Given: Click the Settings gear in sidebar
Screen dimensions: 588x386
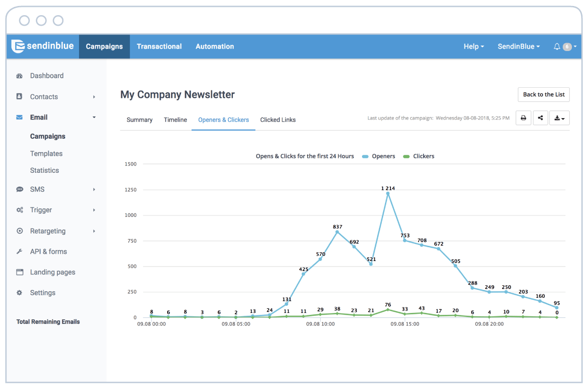Looking at the screenshot, I should (19, 293).
